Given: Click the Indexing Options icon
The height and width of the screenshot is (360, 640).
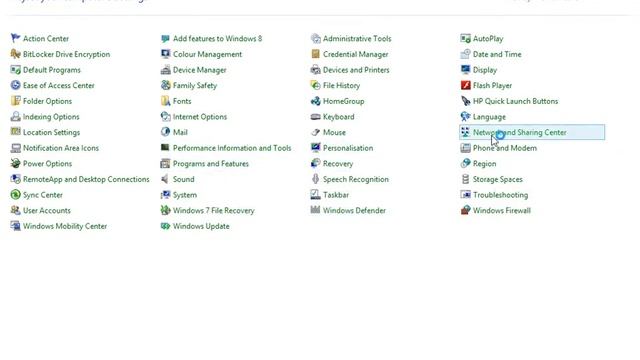Looking at the screenshot, I should coord(16,117).
